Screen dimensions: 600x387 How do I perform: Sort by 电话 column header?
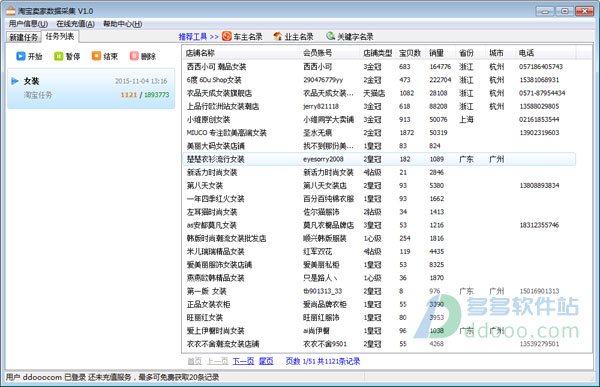point(546,53)
